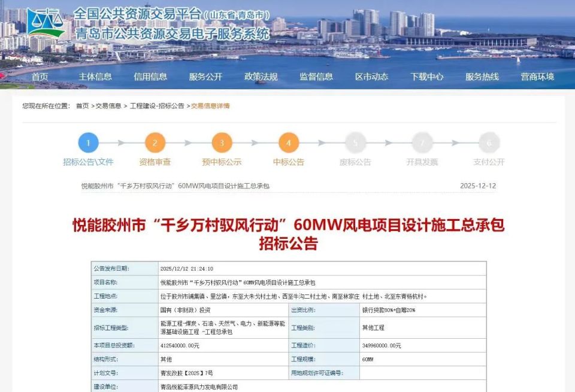The width and height of the screenshot is (575, 392).
Task: Open 监督信息 menu item
Action: pos(316,77)
